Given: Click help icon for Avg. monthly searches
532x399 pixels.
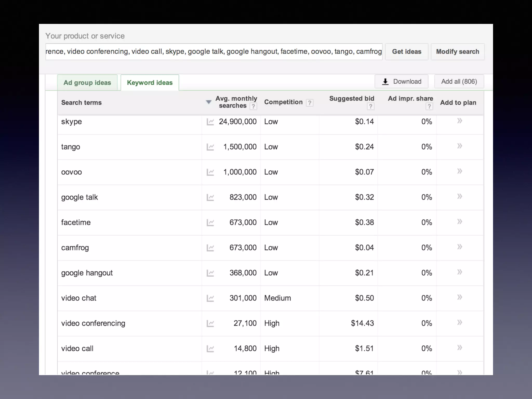Looking at the screenshot, I should [x=253, y=106].
